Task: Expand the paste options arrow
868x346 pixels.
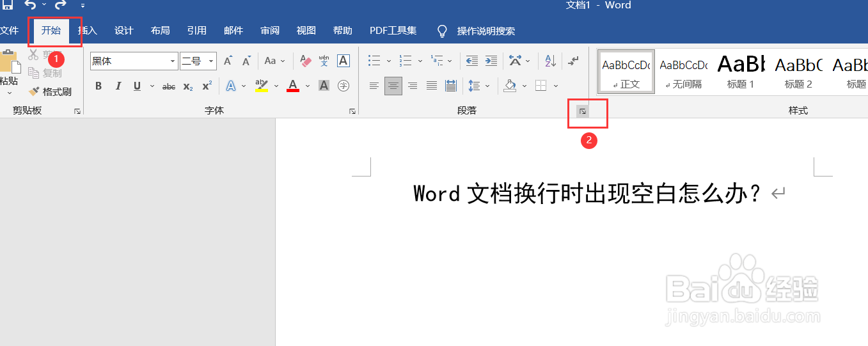Action: (9, 93)
